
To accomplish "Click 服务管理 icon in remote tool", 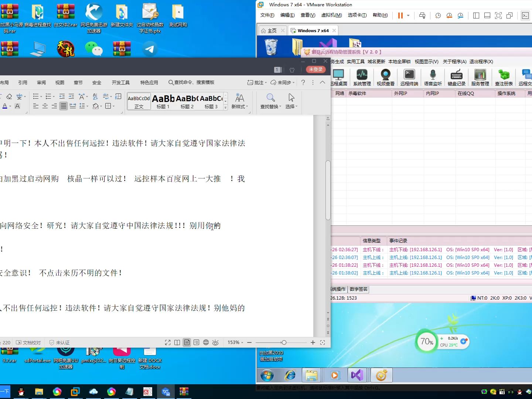I will pos(480,78).
